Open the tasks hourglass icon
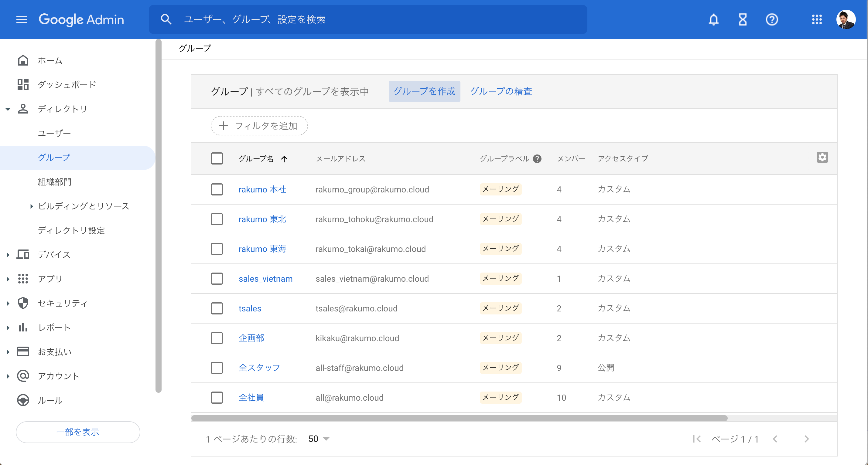Screen dimensions: 868x465 (x=743, y=19)
